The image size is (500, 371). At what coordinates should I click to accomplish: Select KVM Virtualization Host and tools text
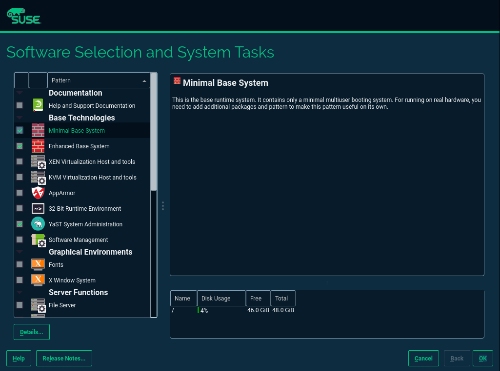92,177
